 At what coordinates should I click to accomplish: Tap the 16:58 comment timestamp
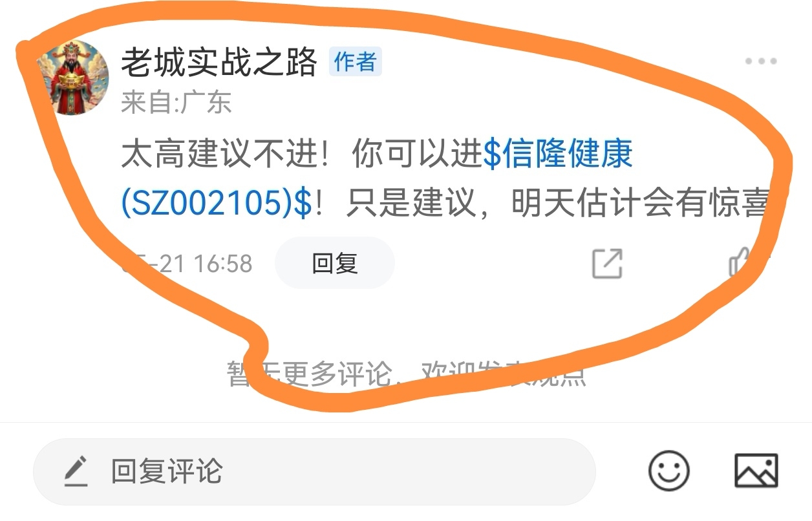[x=224, y=264]
